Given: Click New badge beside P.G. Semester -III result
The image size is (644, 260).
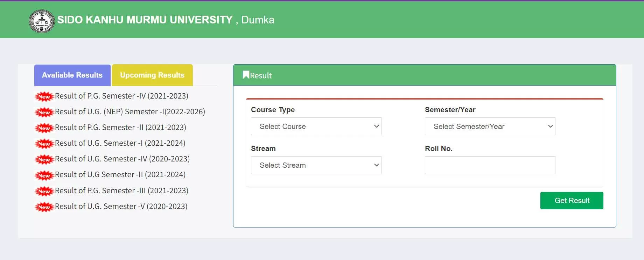Looking at the screenshot, I should 44,191.
